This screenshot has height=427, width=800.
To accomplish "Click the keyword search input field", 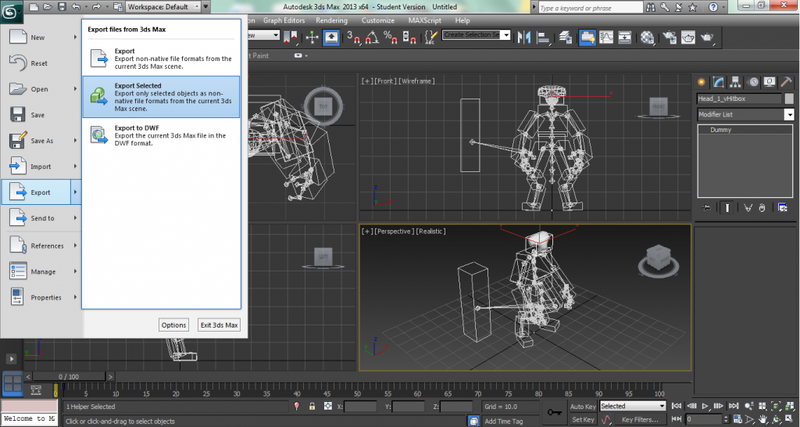I will coord(590,7).
